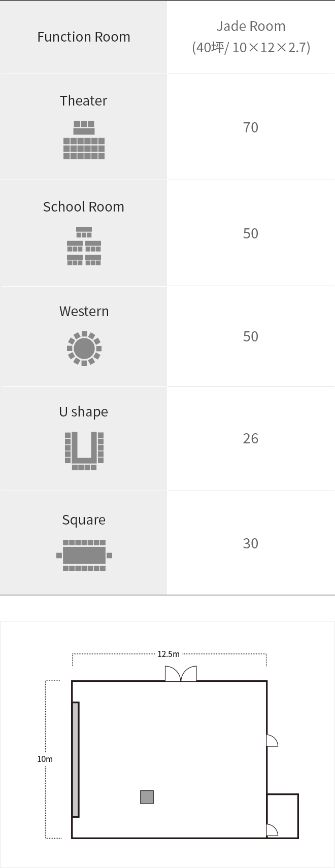
Task: Click the gray stage bar on the left wall
Action: point(76,759)
